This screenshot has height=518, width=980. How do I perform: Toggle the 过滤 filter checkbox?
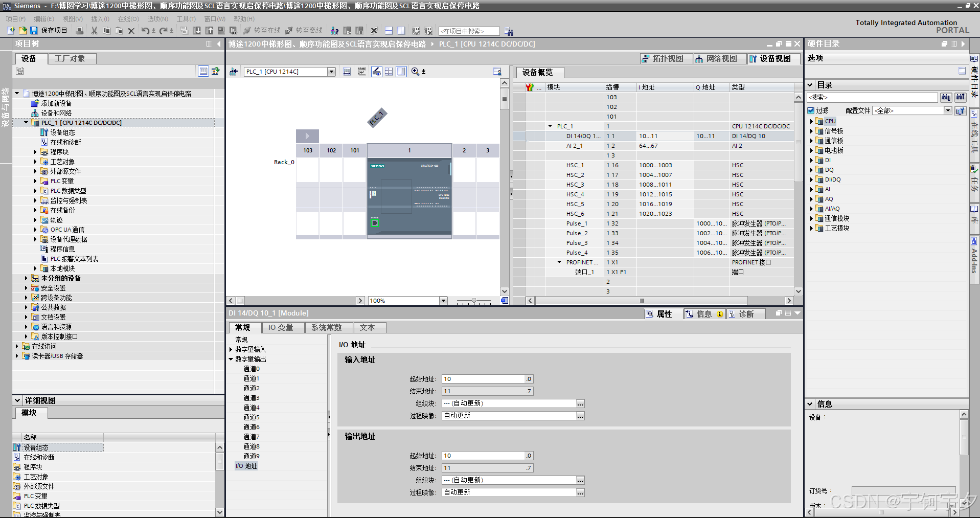[x=811, y=110]
